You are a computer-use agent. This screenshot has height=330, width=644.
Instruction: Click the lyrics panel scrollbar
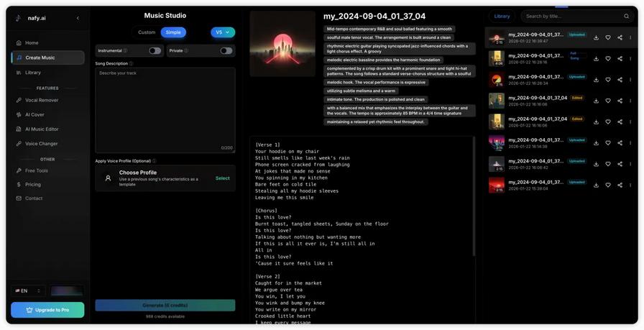point(473,197)
